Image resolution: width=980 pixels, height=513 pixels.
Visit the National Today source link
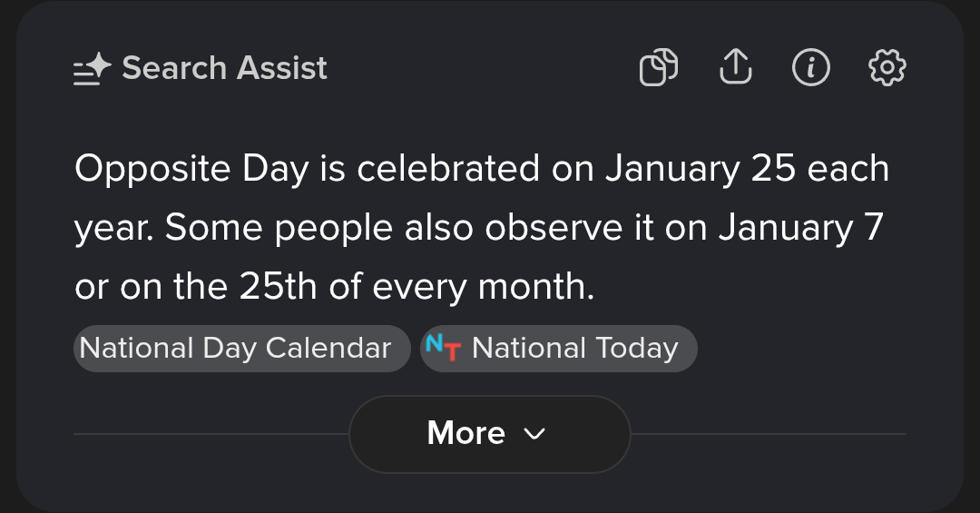pos(559,349)
